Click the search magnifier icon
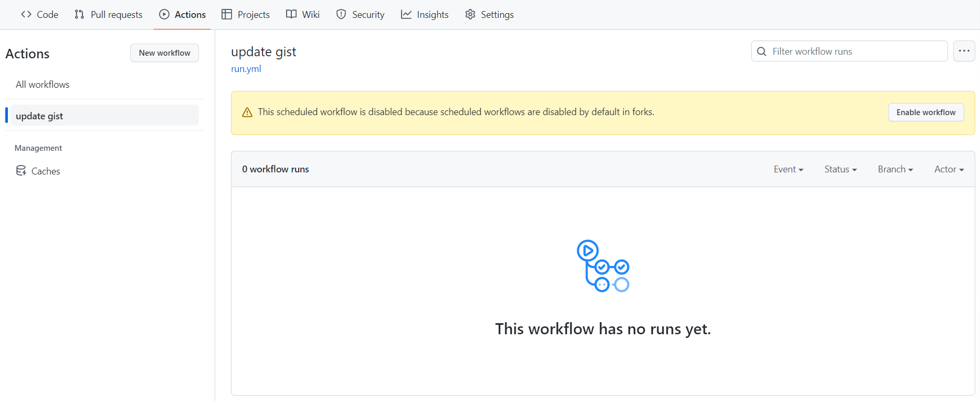 pyautogui.click(x=762, y=52)
